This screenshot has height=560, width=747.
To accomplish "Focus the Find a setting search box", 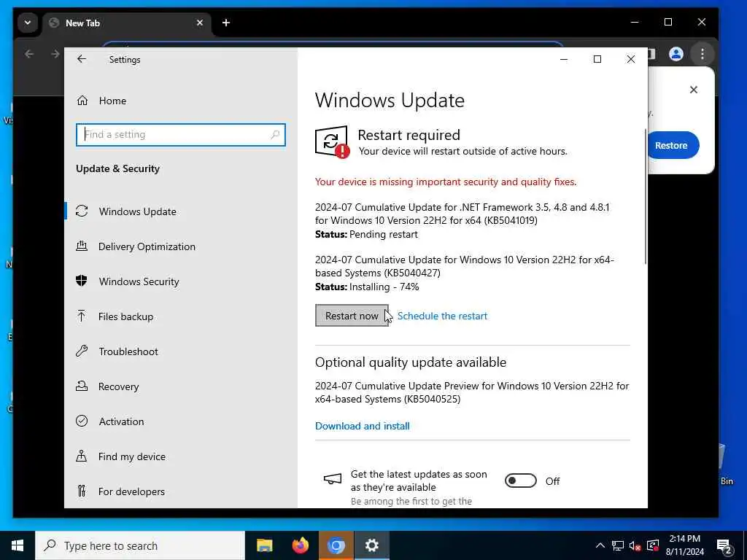I will (181, 135).
